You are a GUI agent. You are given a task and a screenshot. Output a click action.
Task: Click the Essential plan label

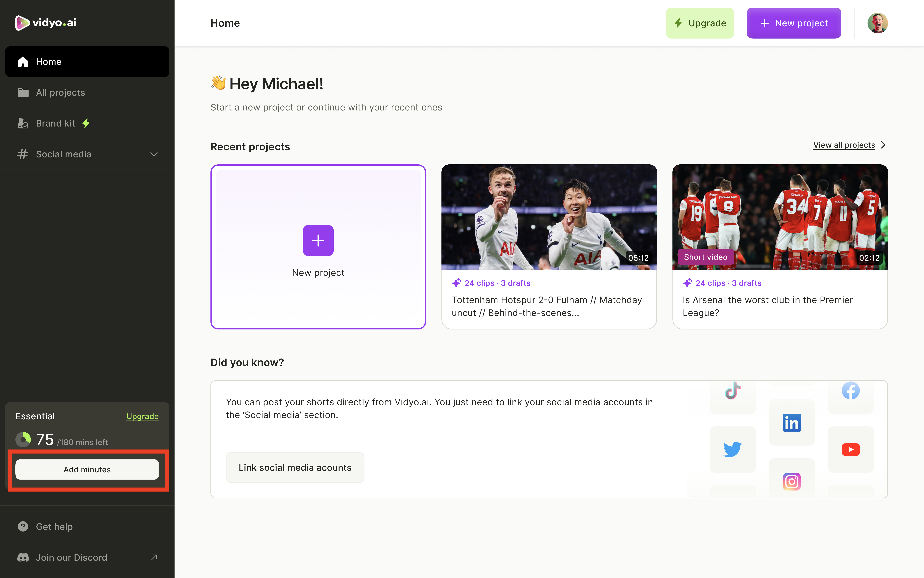click(x=35, y=416)
